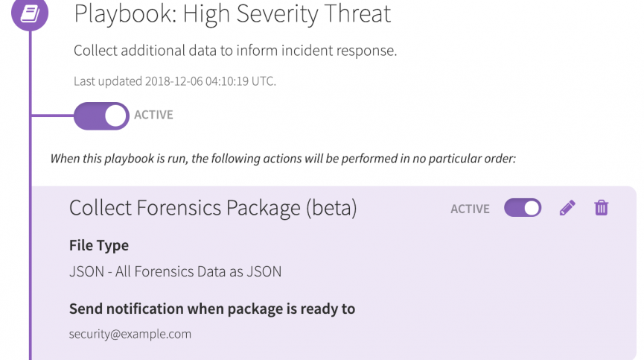Click horizontal connector line left of playbook toggle
644x360 pixels.
pyautogui.click(x=52, y=116)
